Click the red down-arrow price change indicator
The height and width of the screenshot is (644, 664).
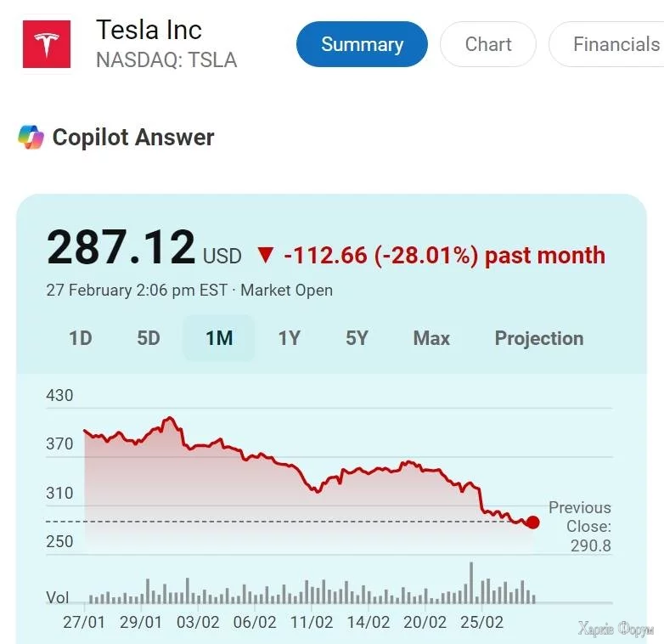266,256
